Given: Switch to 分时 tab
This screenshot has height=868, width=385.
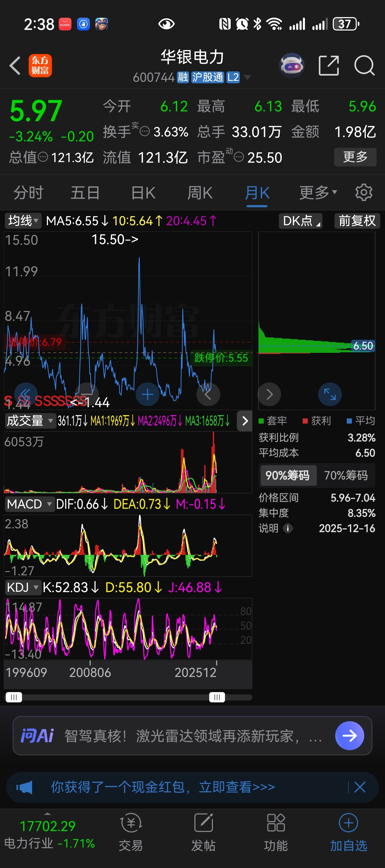Looking at the screenshot, I should [29, 193].
